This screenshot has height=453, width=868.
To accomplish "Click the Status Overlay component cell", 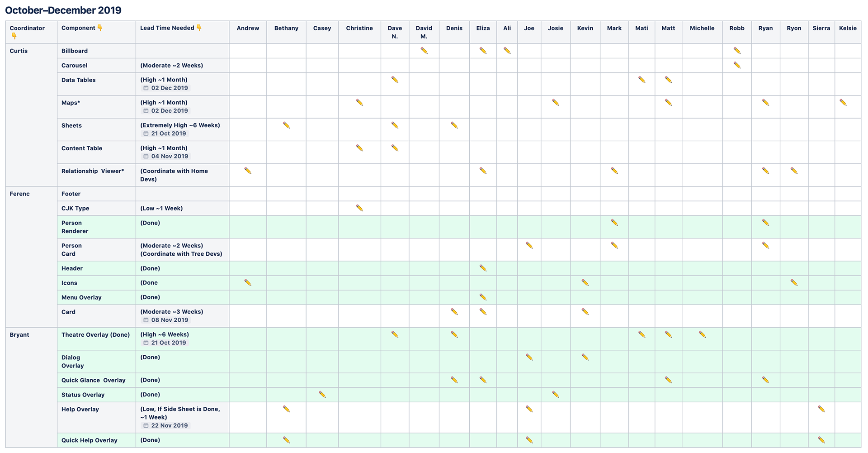I will 96,395.
